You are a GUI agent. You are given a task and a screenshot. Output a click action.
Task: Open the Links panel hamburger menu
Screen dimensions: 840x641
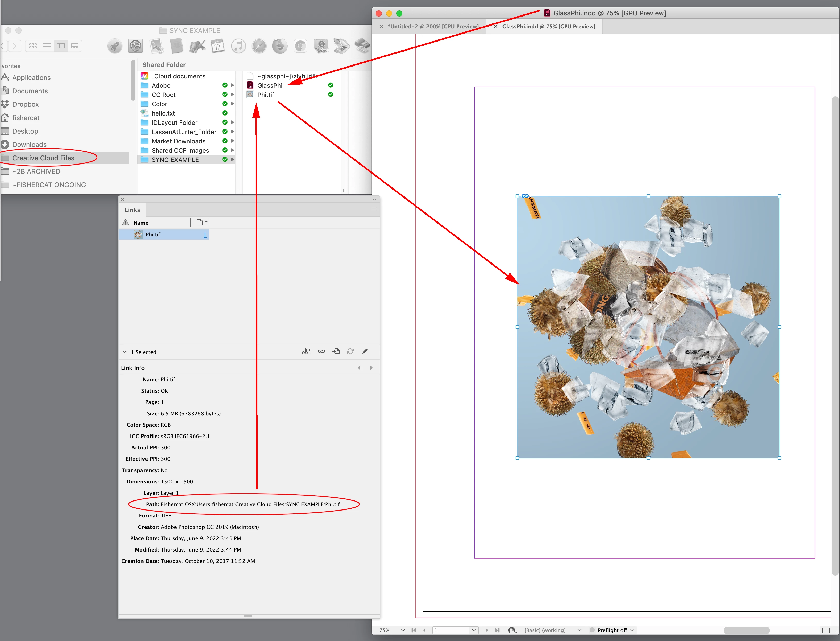374,210
